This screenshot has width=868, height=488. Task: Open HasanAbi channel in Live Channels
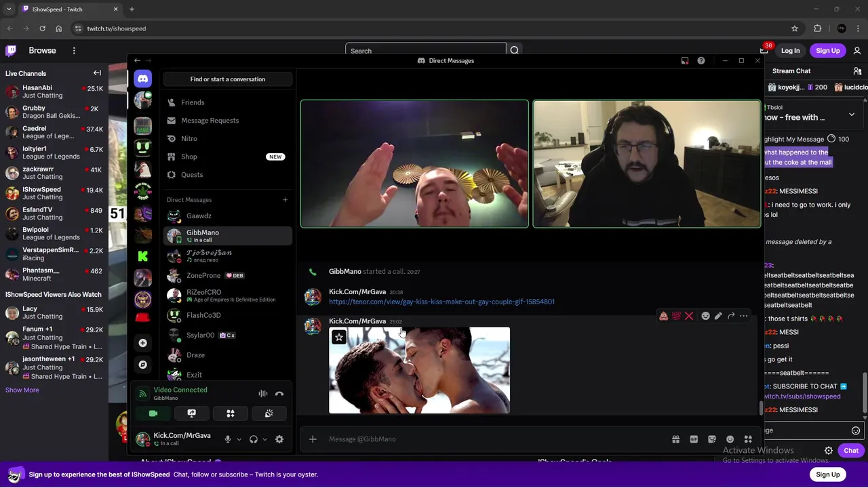coord(54,91)
